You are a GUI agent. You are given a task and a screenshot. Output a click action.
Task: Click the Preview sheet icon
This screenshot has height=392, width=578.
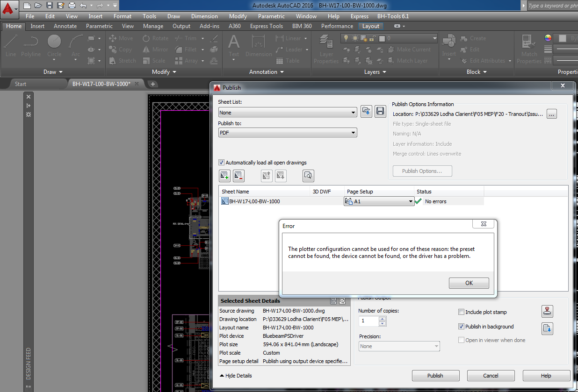(x=308, y=176)
